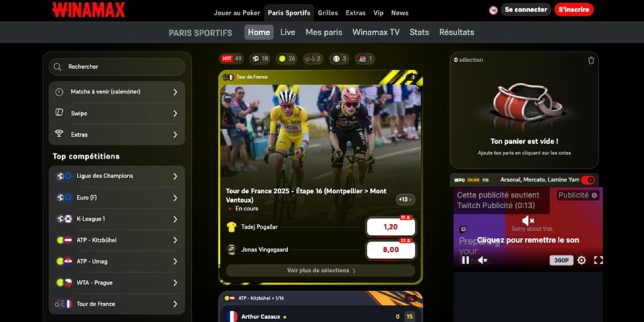Image resolution: width=644 pixels, height=322 pixels.
Task: Open the Paris Sportifs top menu
Action: pos(289,13)
